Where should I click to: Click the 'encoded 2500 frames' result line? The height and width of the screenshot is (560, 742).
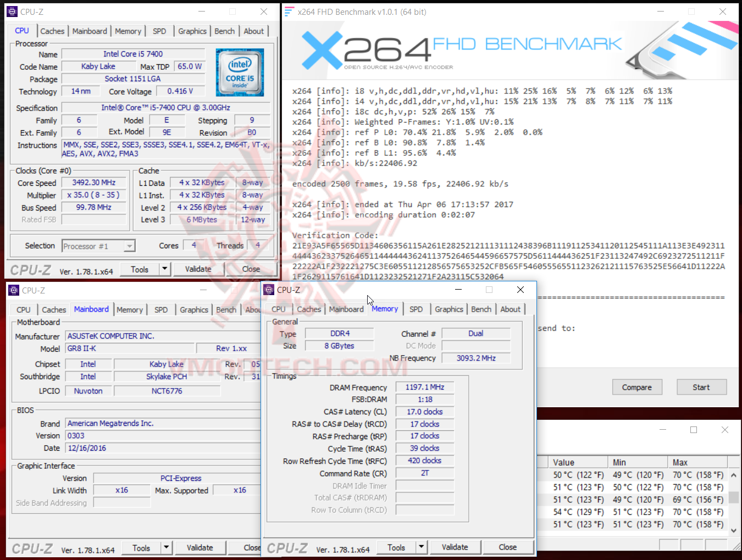tap(400, 184)
